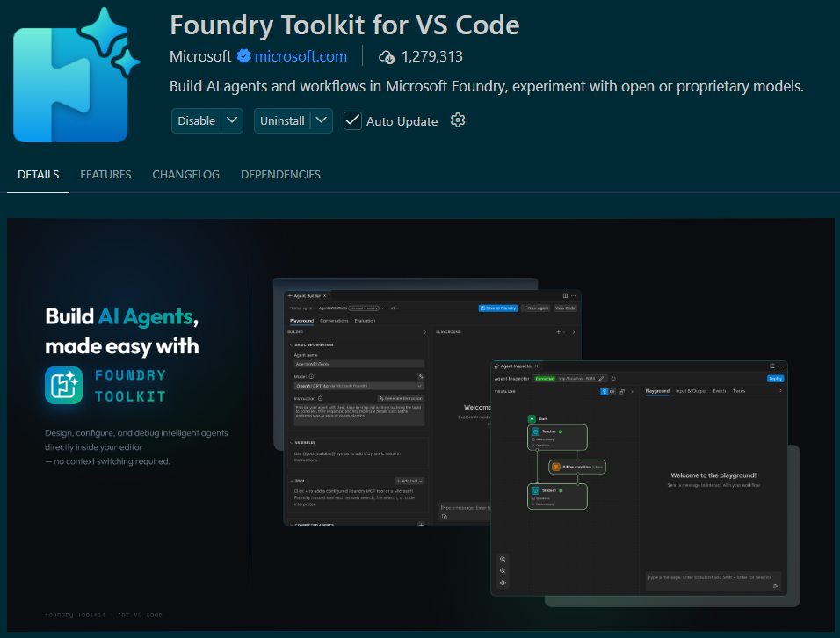Click the Build AI agents description text

487,86
